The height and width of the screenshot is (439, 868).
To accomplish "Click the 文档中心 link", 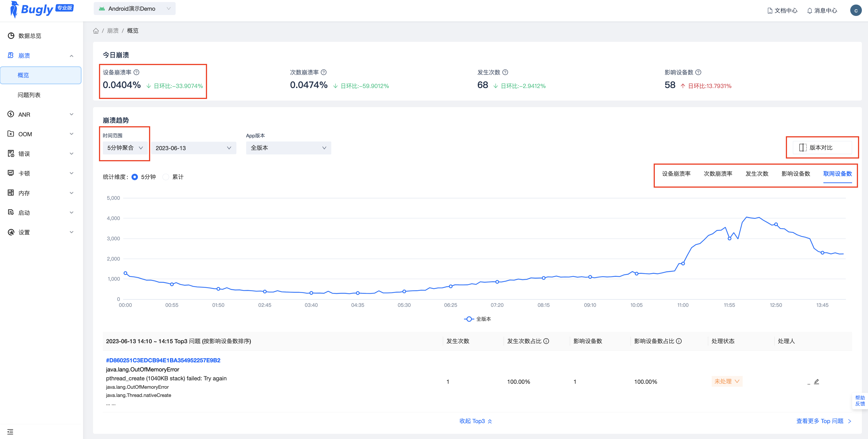I will [x=782, y=11].
